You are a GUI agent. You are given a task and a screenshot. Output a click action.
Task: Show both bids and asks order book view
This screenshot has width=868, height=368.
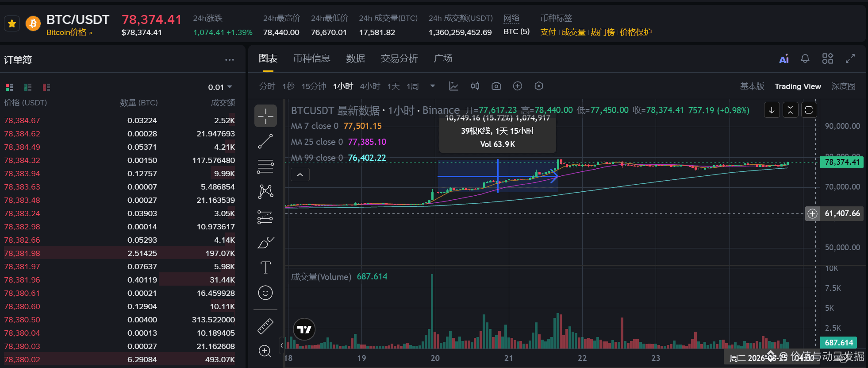pyautogui.click(x=9, y=87)
